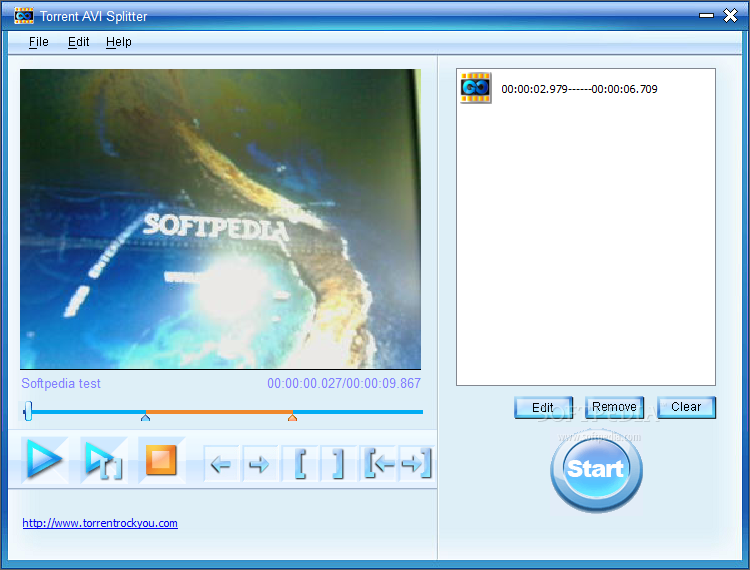Click the orange segment end marker
This screenshot has height=570, width=750.
(x=292, y=417)
